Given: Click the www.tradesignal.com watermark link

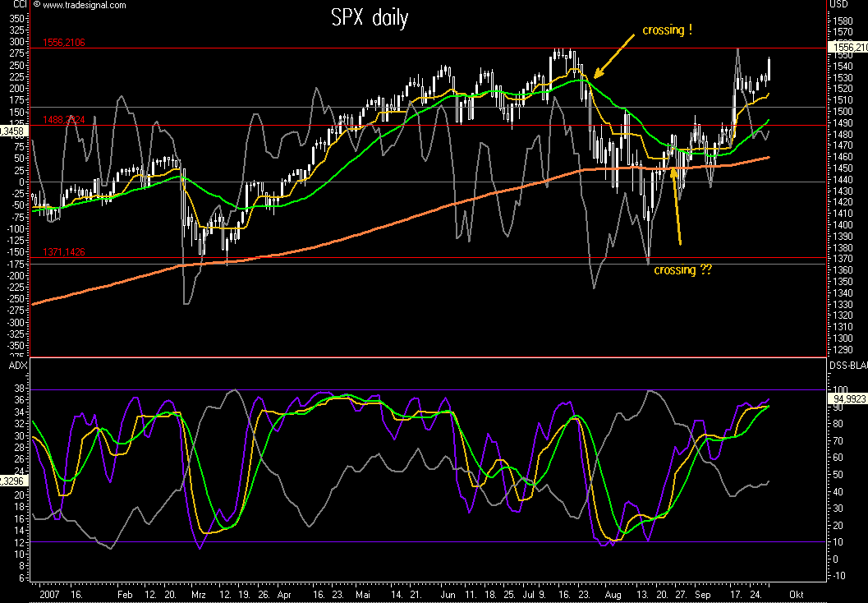Looking at the screenshot, I should tap(84, 5).
